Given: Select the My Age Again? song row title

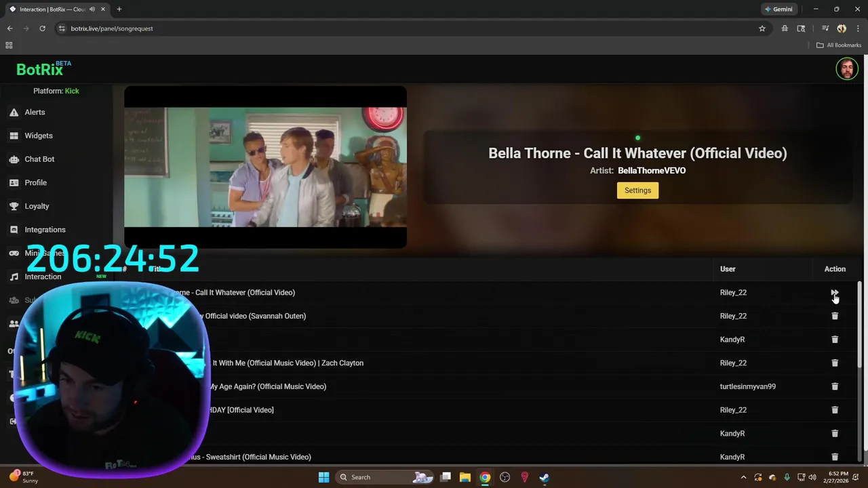Looking at the screenshot, I should (x=267, y=386).
